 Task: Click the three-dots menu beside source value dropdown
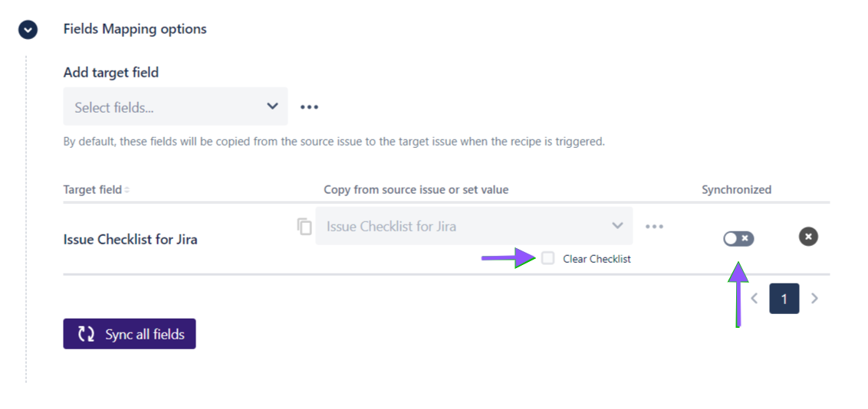click(x=654, y=227)
